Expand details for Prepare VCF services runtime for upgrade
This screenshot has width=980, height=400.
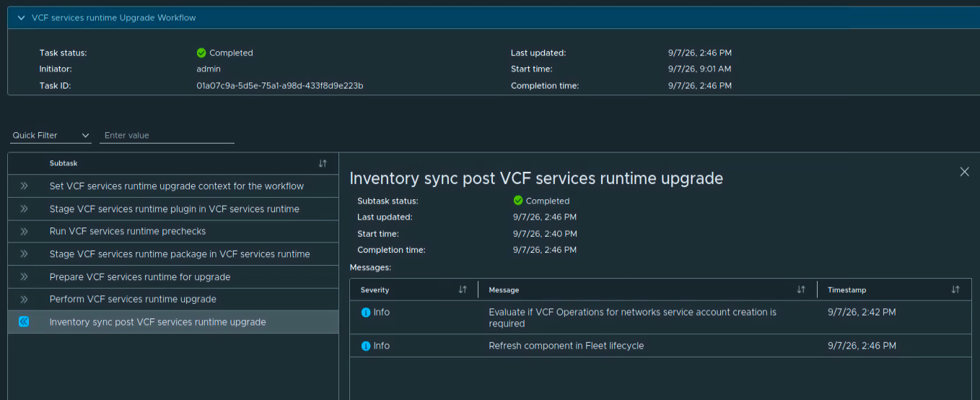coord(24,277)
